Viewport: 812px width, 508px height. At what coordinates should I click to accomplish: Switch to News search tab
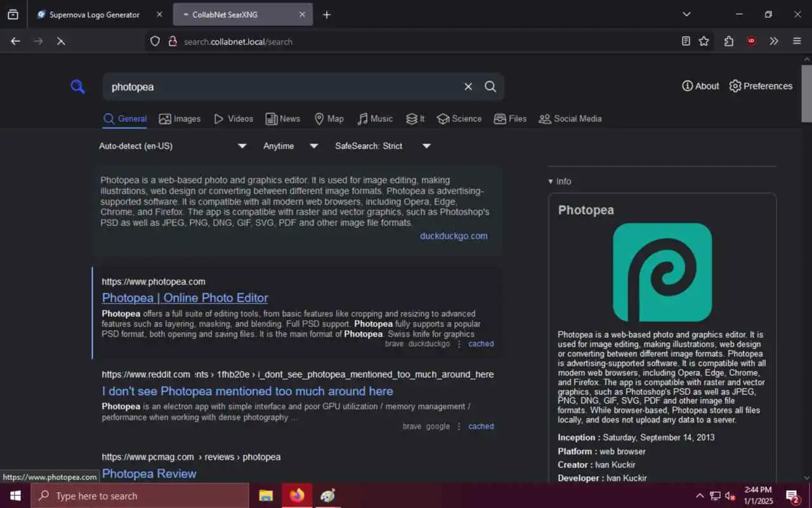point(283,119)
